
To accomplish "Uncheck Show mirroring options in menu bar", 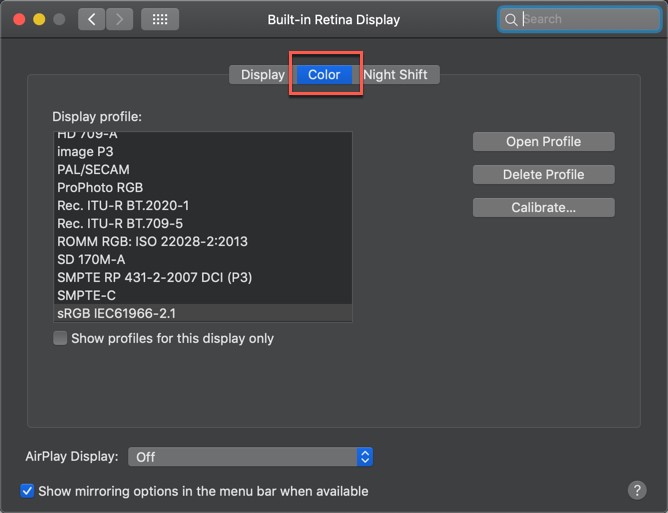I will 27,490.
